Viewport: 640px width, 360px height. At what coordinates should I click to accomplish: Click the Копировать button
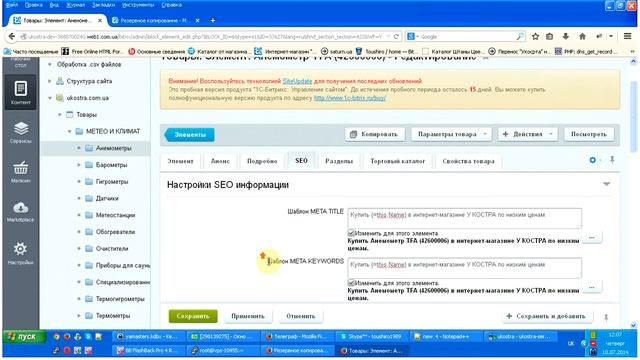(375, 134)
